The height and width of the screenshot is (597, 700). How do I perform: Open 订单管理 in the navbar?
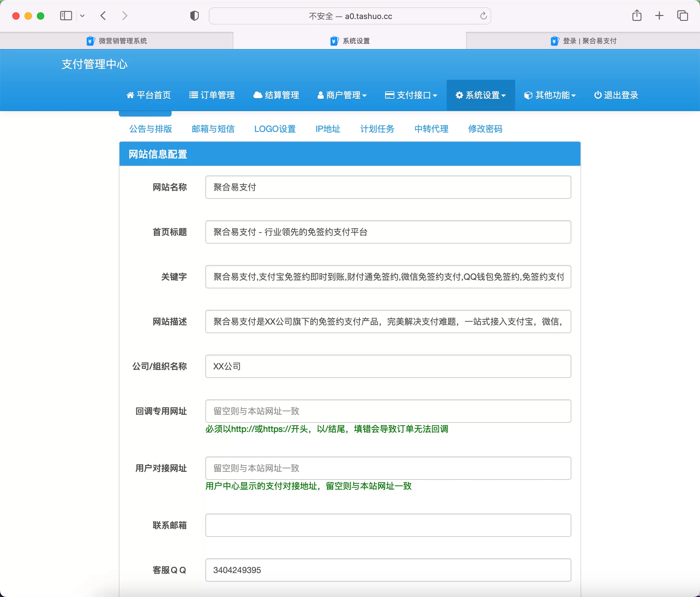(212, 95)
